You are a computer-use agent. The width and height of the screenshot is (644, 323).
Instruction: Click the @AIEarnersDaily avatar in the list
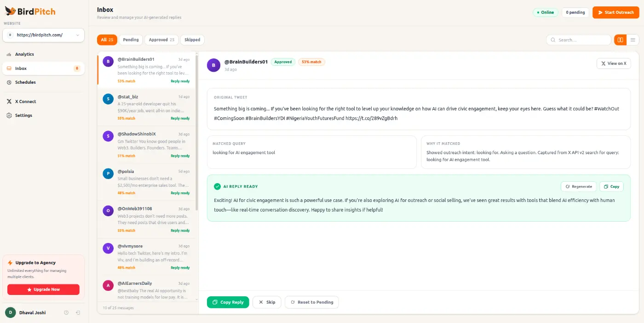[x=108, y=285]
